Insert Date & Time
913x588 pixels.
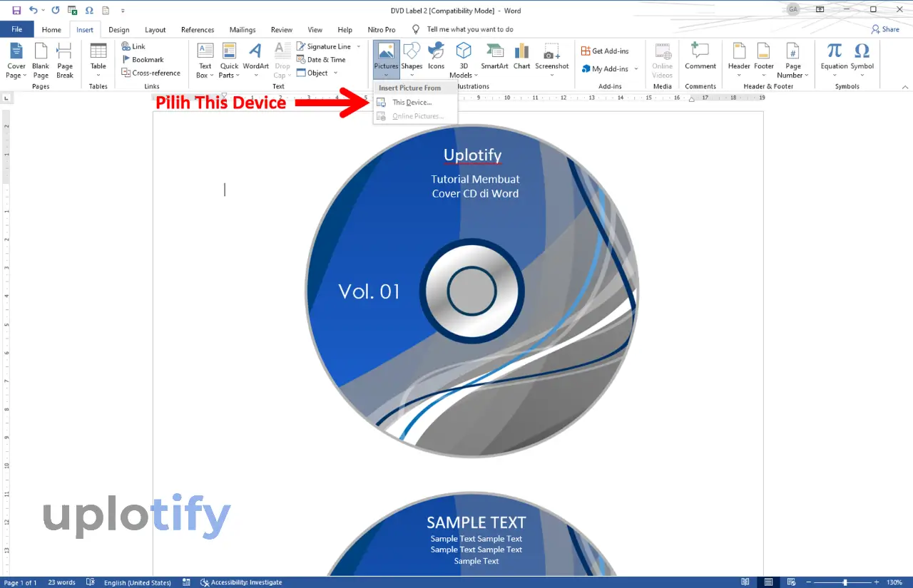tap(321, 60)
